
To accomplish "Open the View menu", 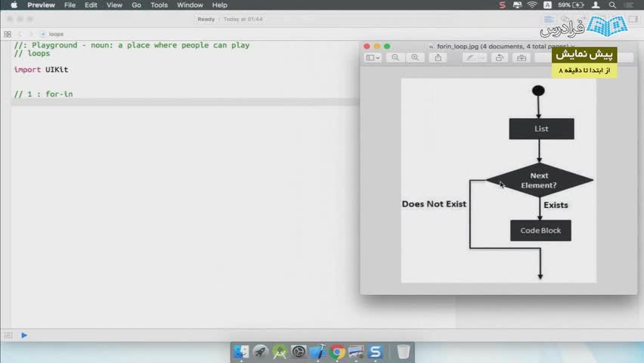I will pos(114,5).
